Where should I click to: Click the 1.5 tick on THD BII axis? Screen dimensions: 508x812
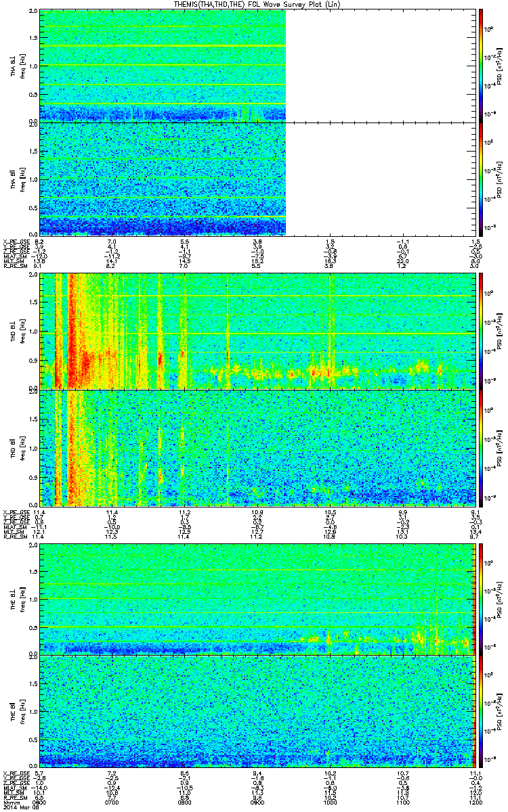(33, 419)
